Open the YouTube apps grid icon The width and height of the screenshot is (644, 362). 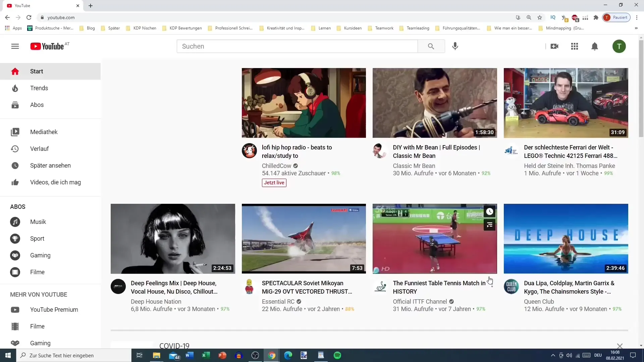[x=575, y=46]
